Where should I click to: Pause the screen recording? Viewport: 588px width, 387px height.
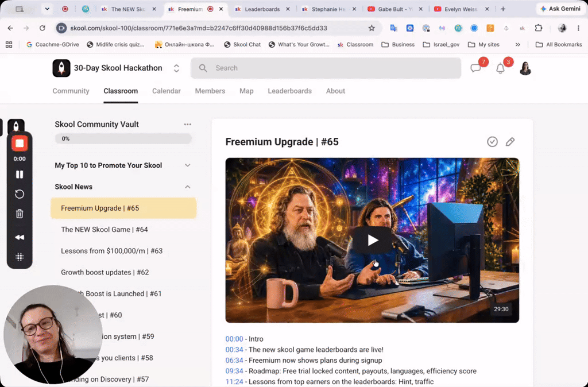(x=20, y=175)
